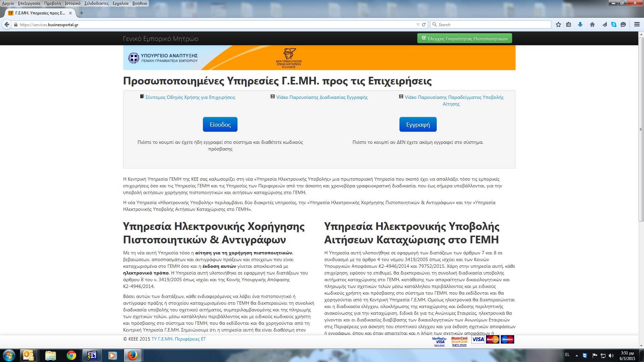Click the padlock site security icon
Viewport: 644px width, 362px height.
pyautogui.click(x=16, y=25)
